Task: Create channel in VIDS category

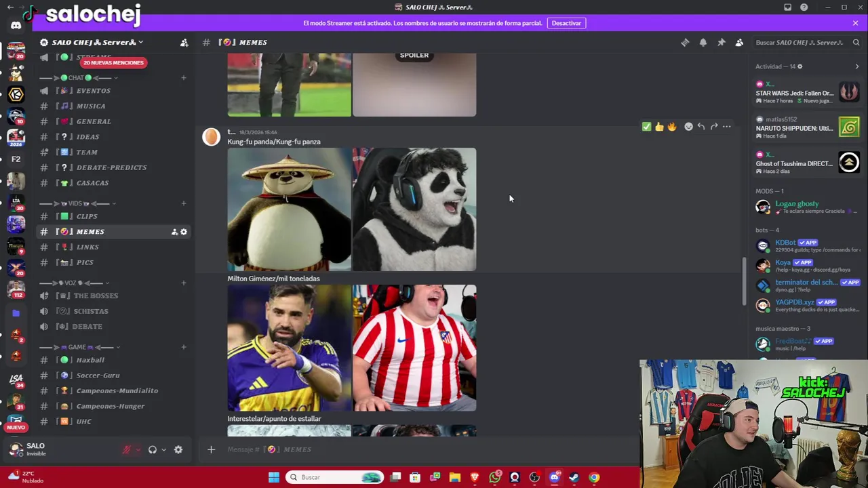Action: click(x=183, y=203)
